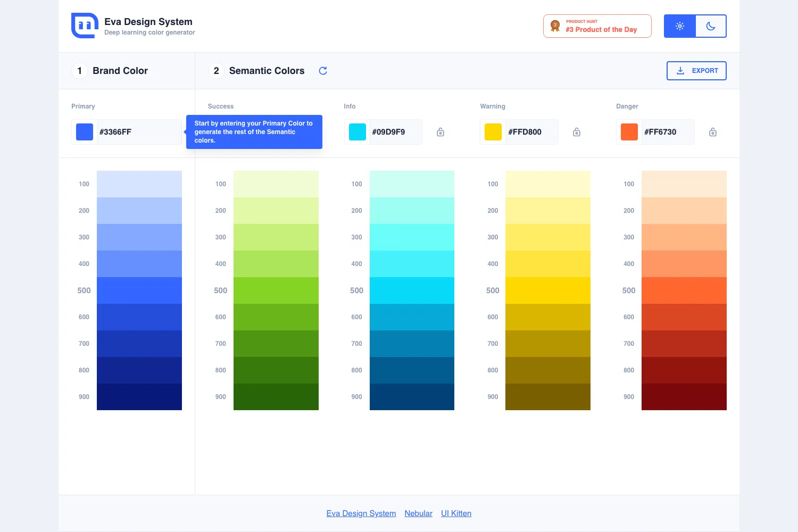798x532 pixels.
Task: Lock the Info color with its padlock icon
Action: [x=440, y=132]
